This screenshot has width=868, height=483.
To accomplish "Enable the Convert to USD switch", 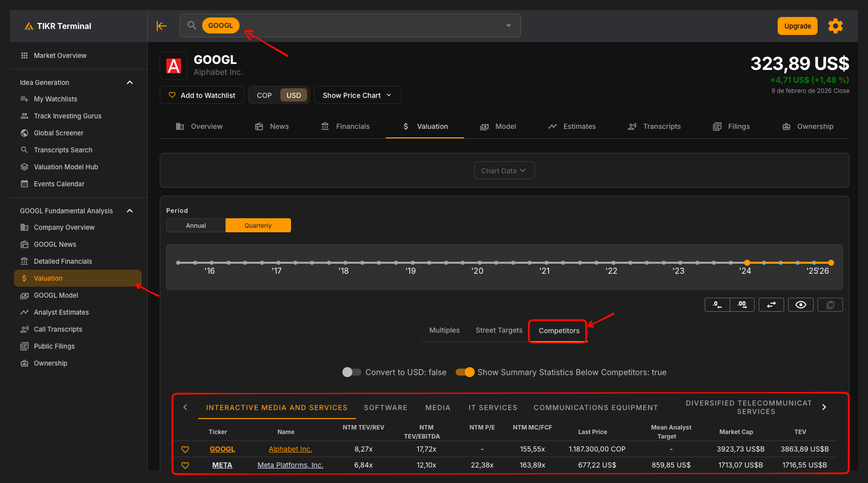I will coord(351,372).
